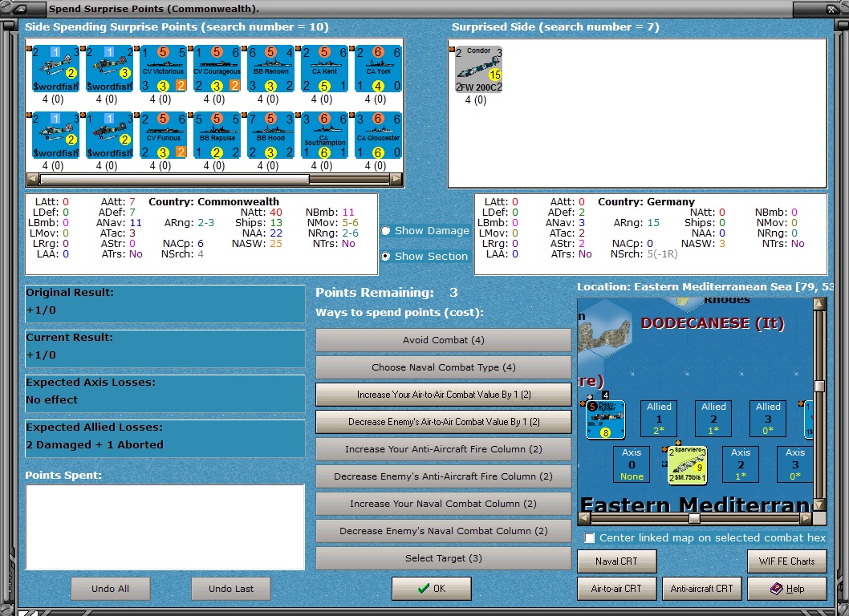
Task: Click the Undo Last button
Action: 231,589
